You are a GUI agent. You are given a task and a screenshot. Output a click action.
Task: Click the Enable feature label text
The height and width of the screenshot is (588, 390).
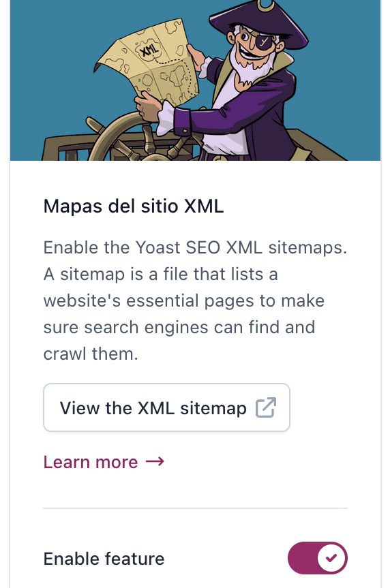tap(104, 559)
